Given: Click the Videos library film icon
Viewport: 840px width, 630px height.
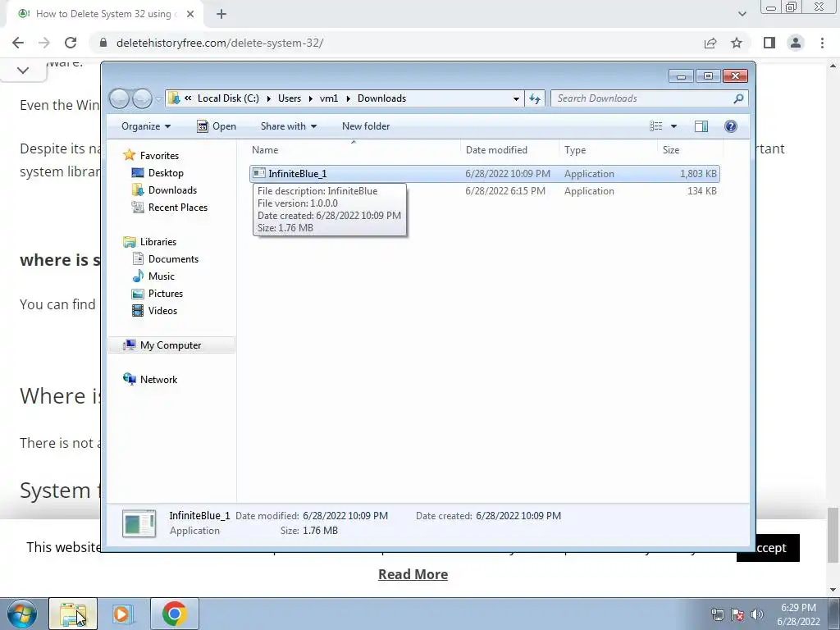Looking at the screenshot, I should pyautogui.click(x=138, y=311).
